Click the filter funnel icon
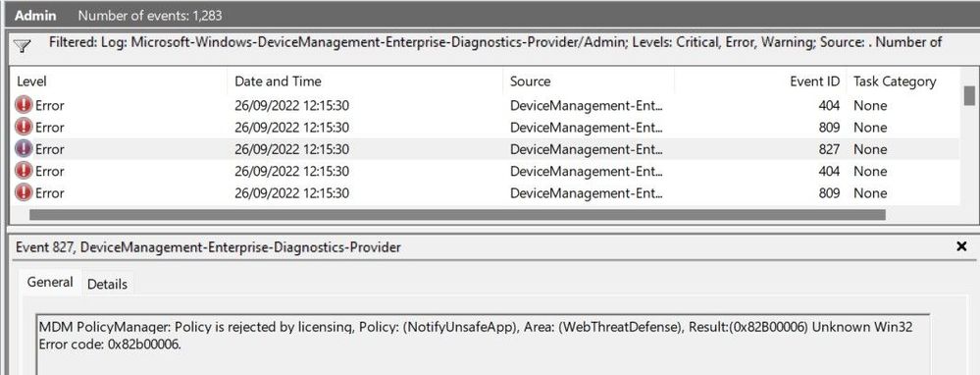Viewport: 980px width, 375px height. (22, 45)
